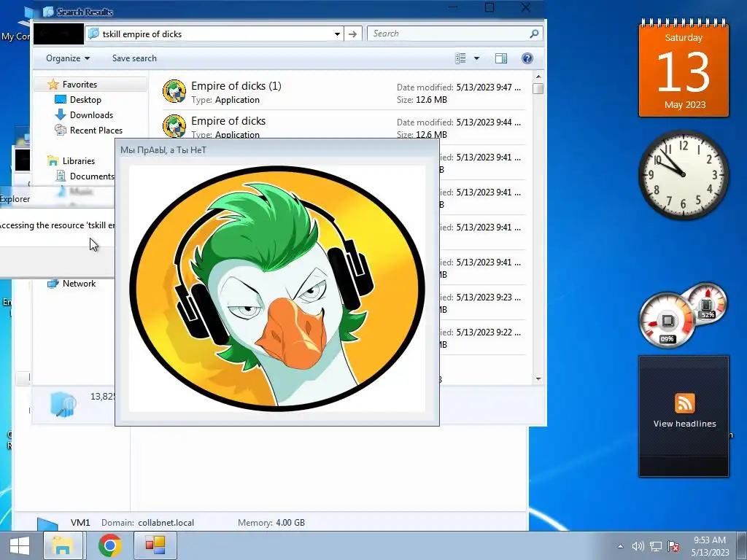Click the results list scrollbar thumb
This screenshot has width=747, height=560.
(x=538, y=88)
